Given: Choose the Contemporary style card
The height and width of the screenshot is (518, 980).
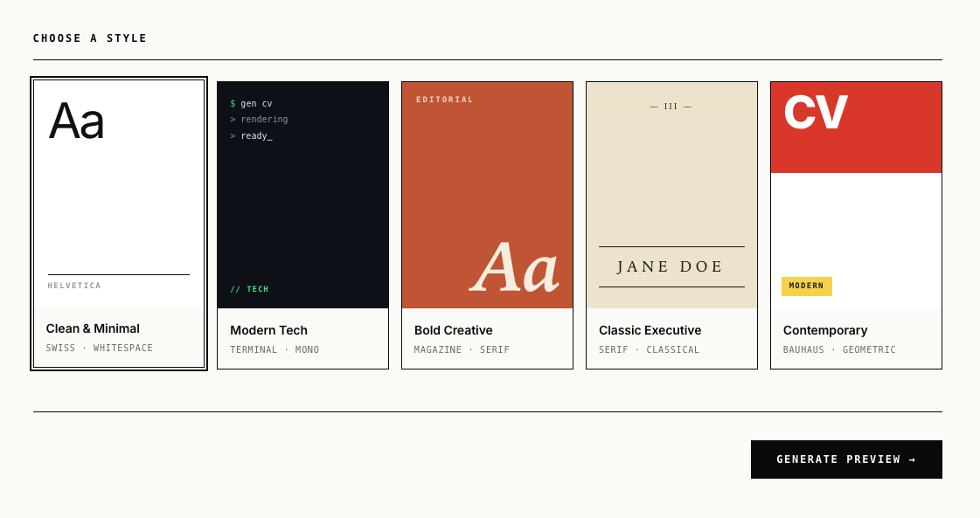Looking at the screenshot, I should (856, 225).
